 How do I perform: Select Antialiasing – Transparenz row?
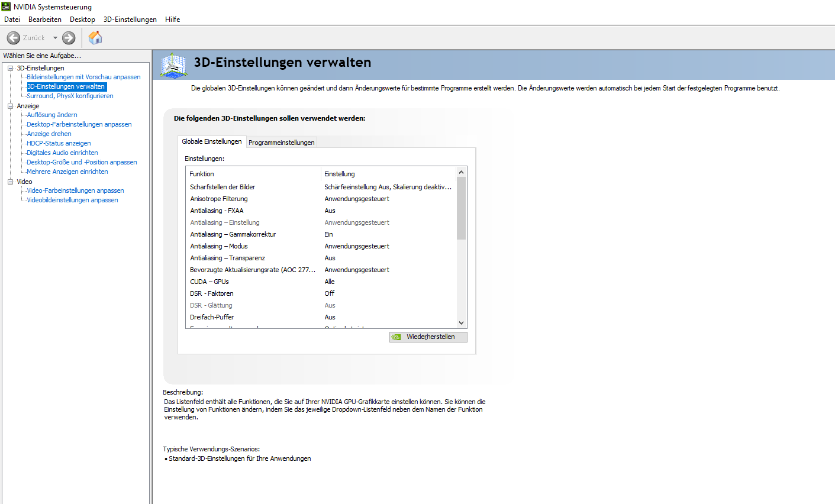pos(321,258)
